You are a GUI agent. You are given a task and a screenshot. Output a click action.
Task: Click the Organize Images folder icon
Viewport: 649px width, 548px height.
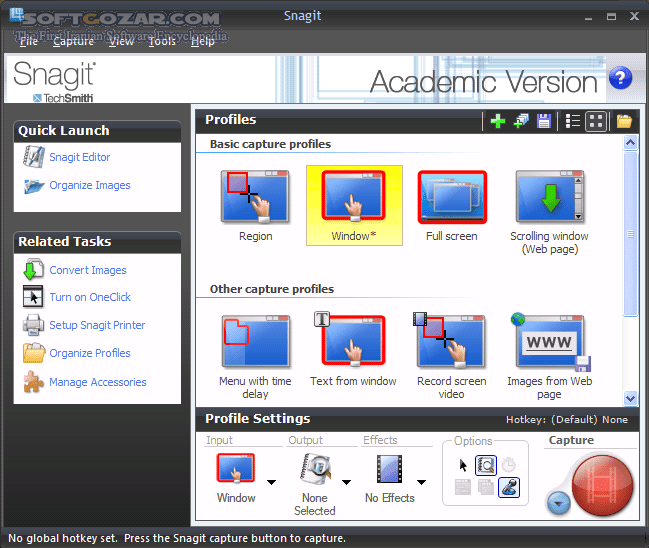tap(34, 185)
